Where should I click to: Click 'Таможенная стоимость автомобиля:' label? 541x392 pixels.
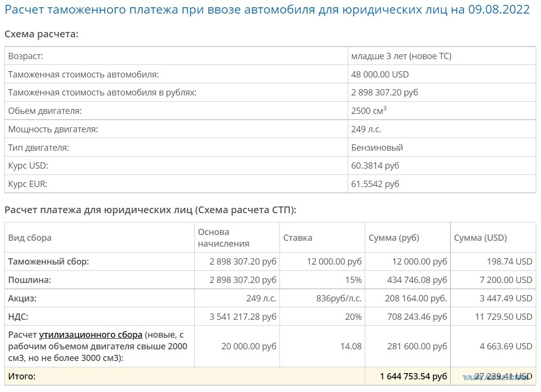(x=83, y=75)
